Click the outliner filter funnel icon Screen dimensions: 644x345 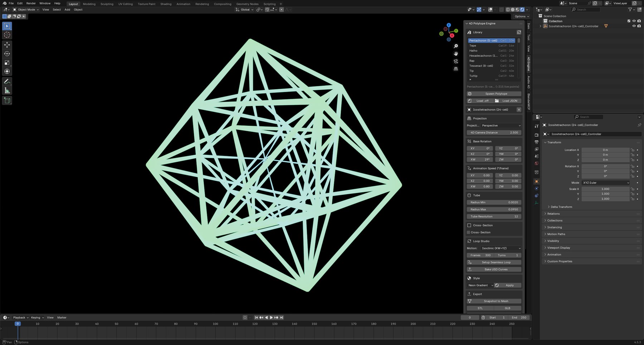630,10
